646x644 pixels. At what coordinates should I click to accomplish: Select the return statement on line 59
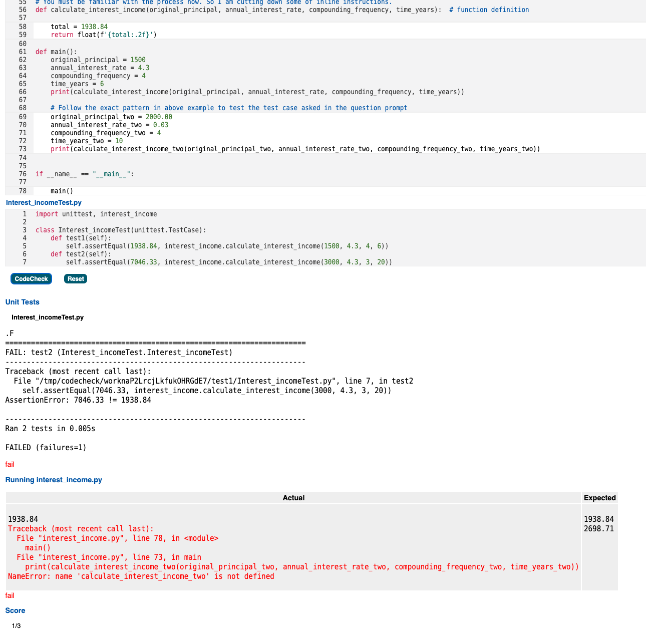click(100, 35)
